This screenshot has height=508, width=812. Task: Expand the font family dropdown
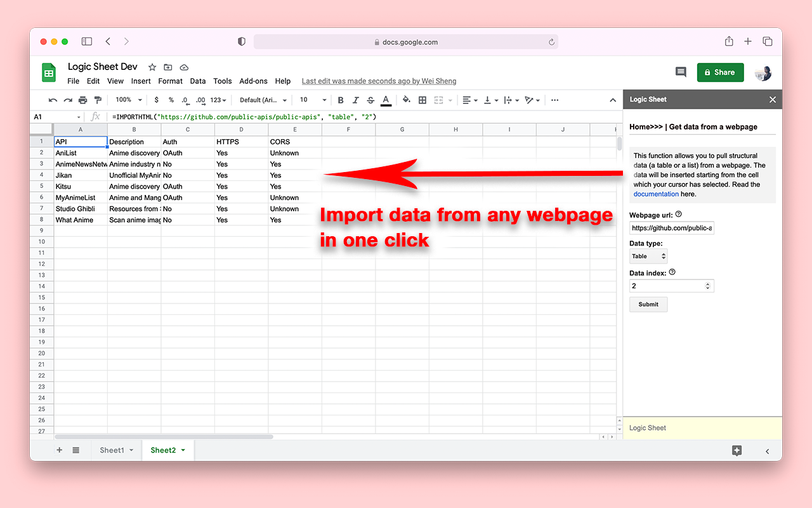coord(263,100)
